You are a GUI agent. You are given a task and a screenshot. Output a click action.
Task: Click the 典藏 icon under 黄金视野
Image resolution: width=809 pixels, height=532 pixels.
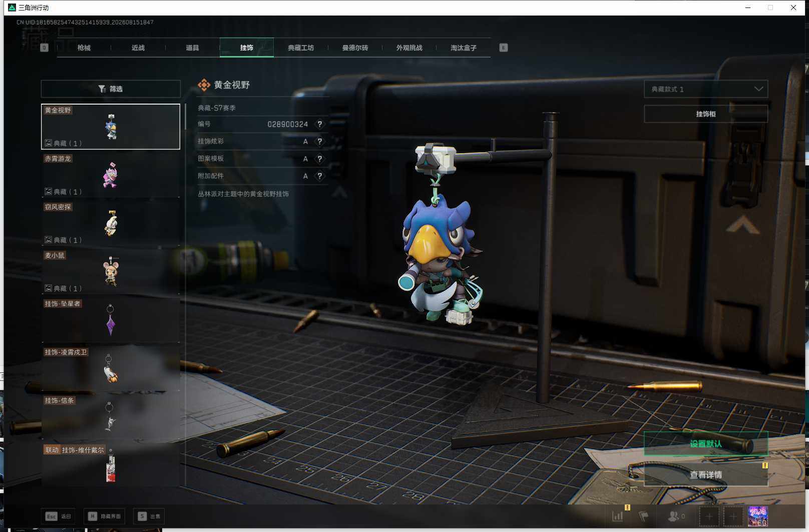49,143
